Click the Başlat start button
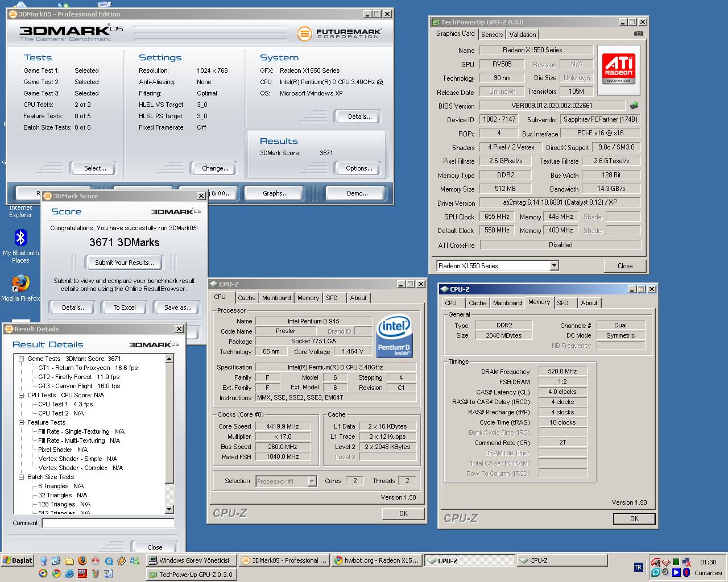 [18, 560]
